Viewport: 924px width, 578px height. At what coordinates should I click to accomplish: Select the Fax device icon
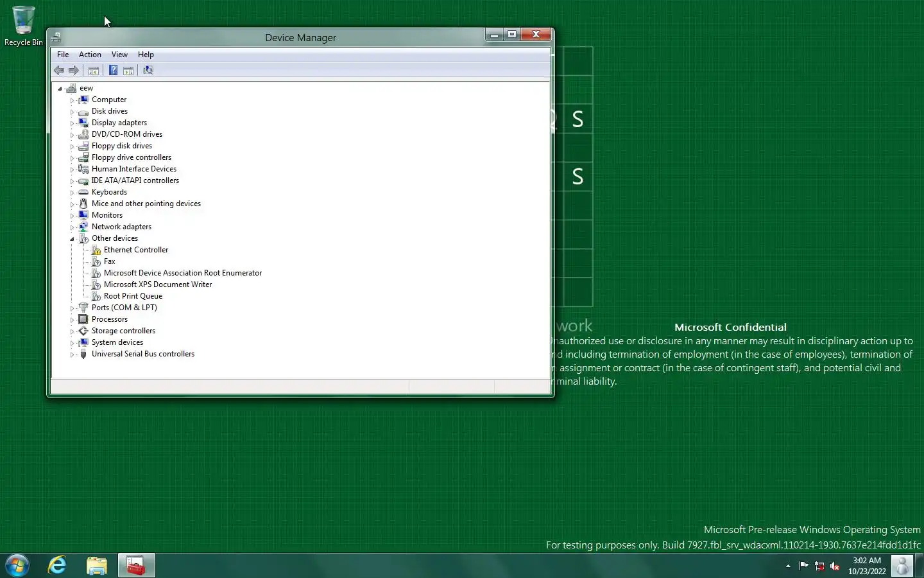click(x=96, y=261)
